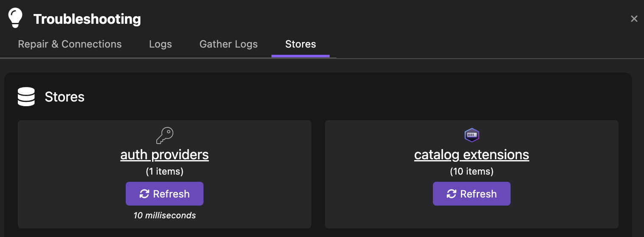Click the lightbulb Troubleshooting icon
Viewport: 644px width, 237px height.
(x=15, y=18)
